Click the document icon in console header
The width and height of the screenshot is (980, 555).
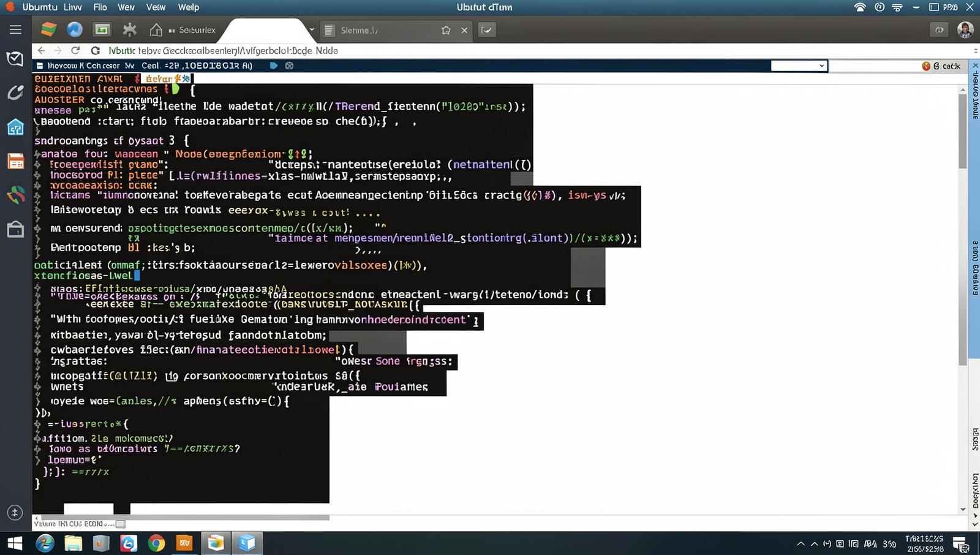pos(40,66)
